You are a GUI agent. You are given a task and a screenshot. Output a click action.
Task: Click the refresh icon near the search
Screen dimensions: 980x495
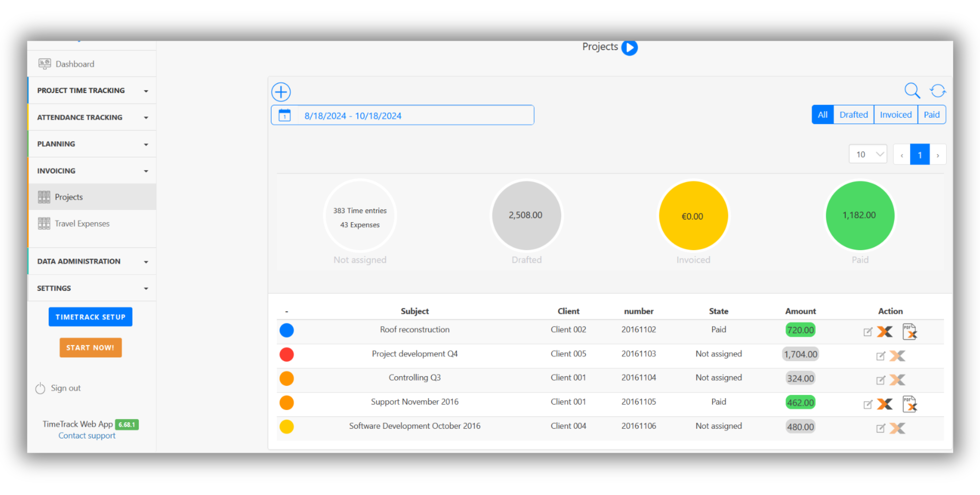[937, 91]
